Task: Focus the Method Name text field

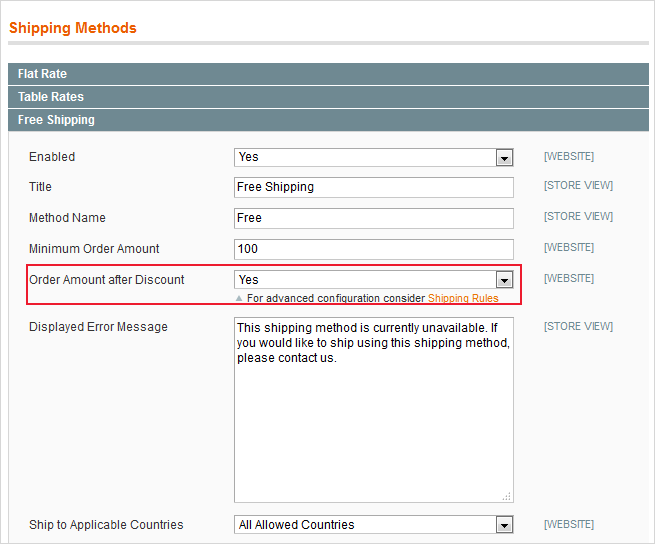Action: point(373,218)
